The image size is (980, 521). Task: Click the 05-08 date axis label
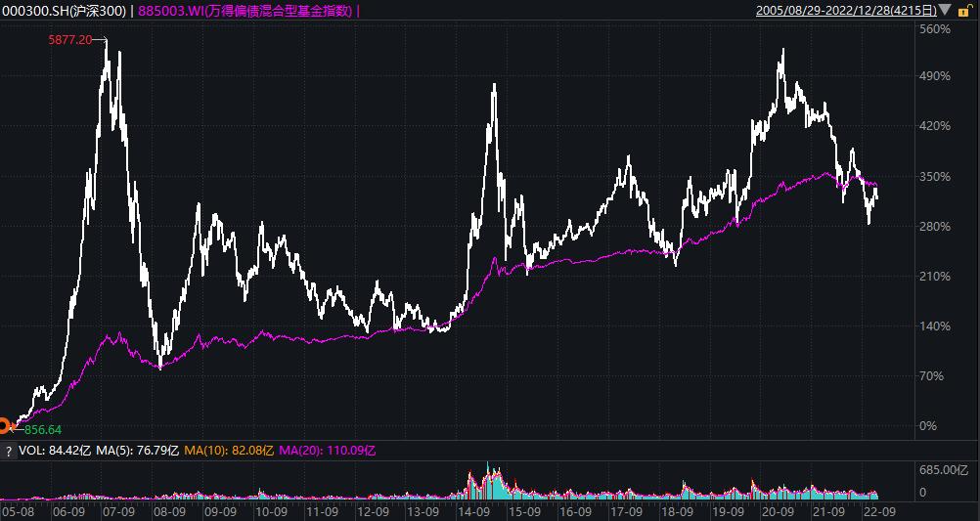(18, 511)
